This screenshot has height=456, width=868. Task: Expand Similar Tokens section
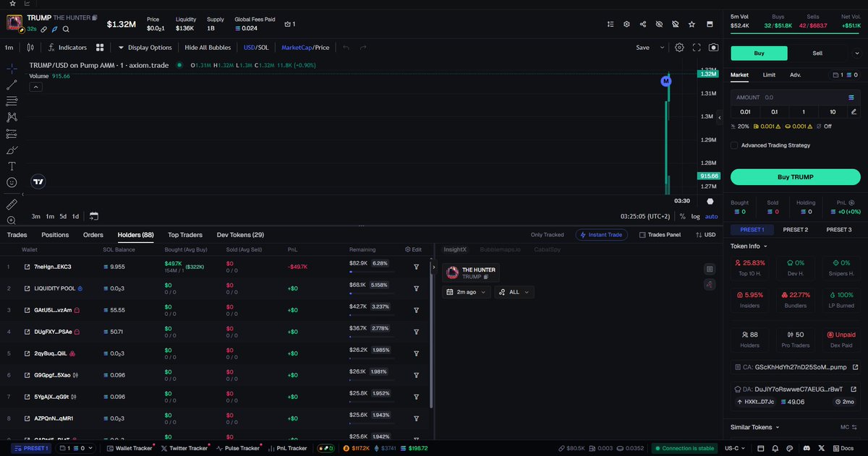click(x=755, y=427)
